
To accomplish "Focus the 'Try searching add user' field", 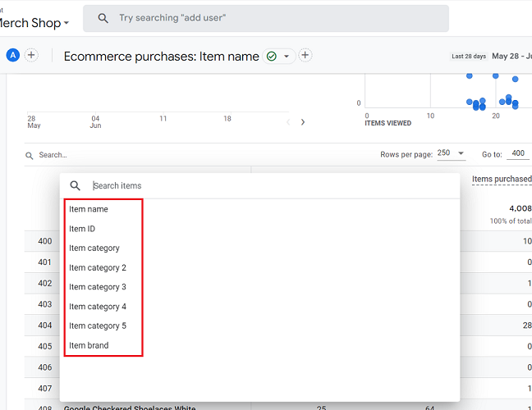I will point(266,18).
